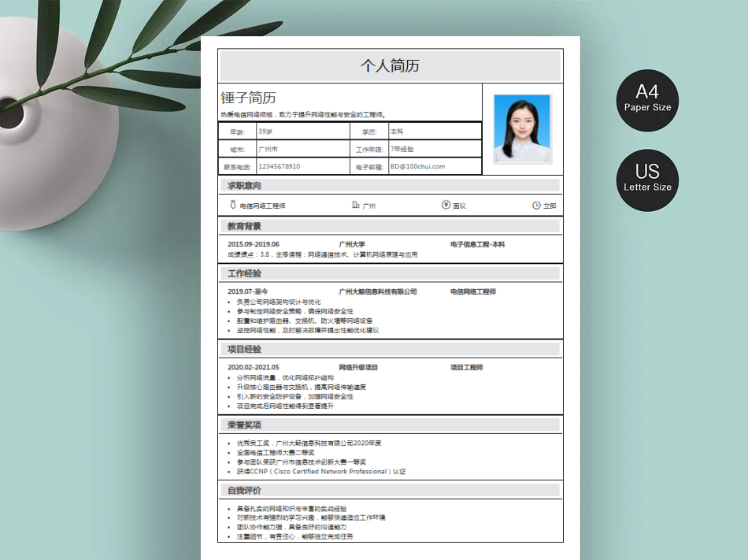Viewport: 748px width, 560px height.
Task: Click the 电子邮箱 label cell
Action: click(x=369, y=167)
